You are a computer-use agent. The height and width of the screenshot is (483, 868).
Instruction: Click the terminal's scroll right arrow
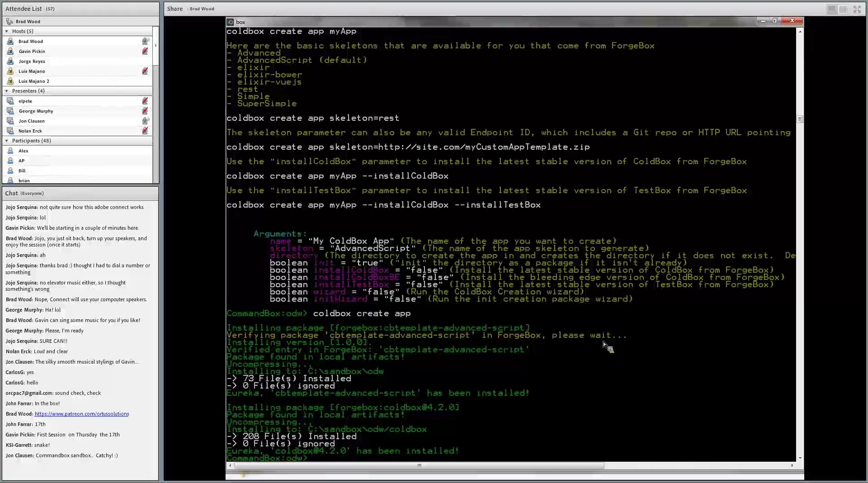coord(792,465)
